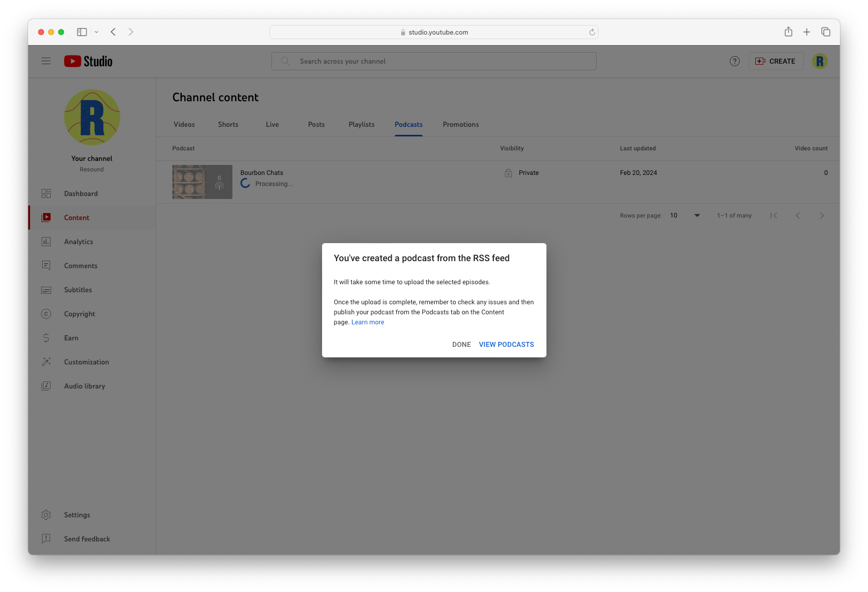This screenshot has width=868, height=592.
Task: Open the hamburger navigation menu
Action: click(x=46, y=61)
